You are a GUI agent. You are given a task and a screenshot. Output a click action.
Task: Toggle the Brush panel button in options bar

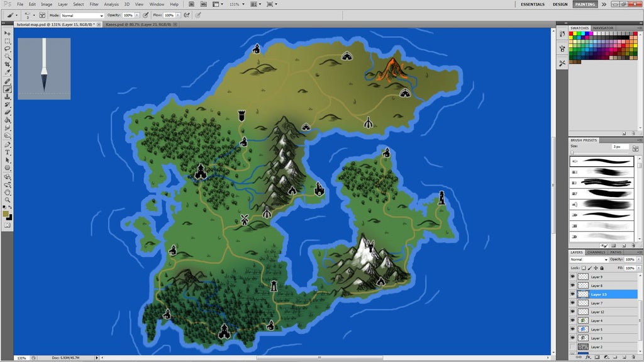coord(42,15)
